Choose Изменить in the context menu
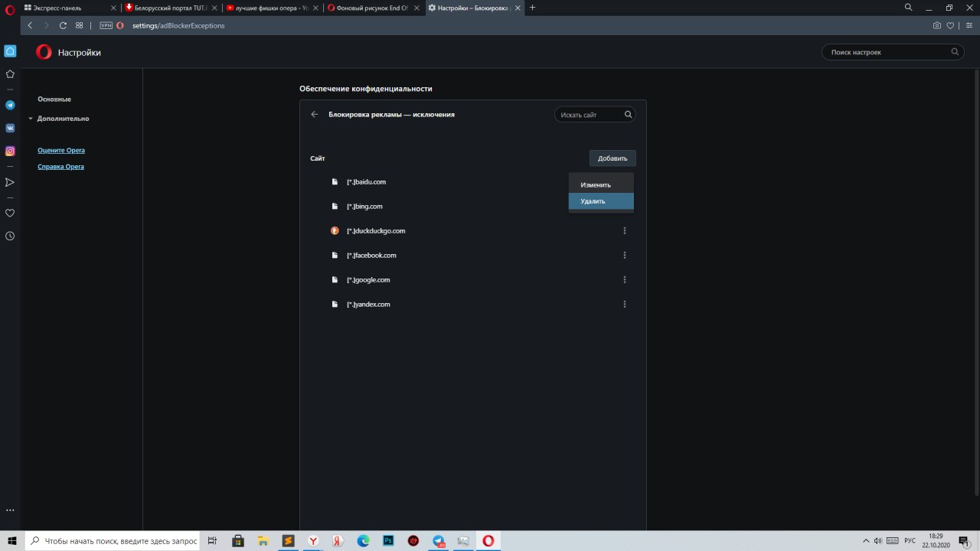The height and width of the screenshot is (551, 980). click(x=601, y=185)
